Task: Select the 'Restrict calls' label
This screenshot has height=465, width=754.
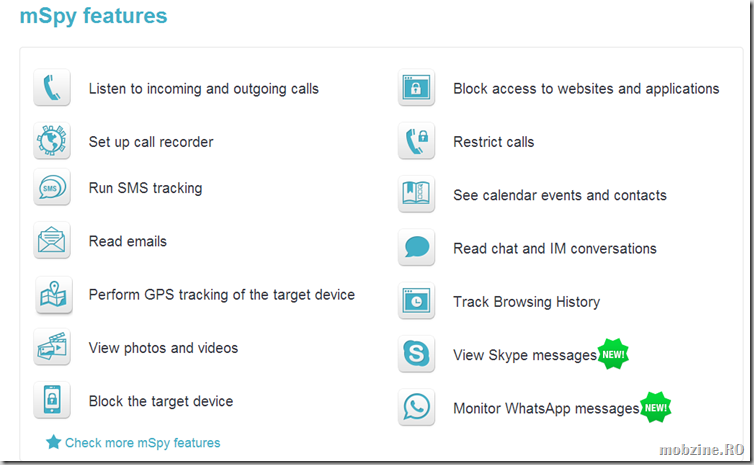Action: 493,142
